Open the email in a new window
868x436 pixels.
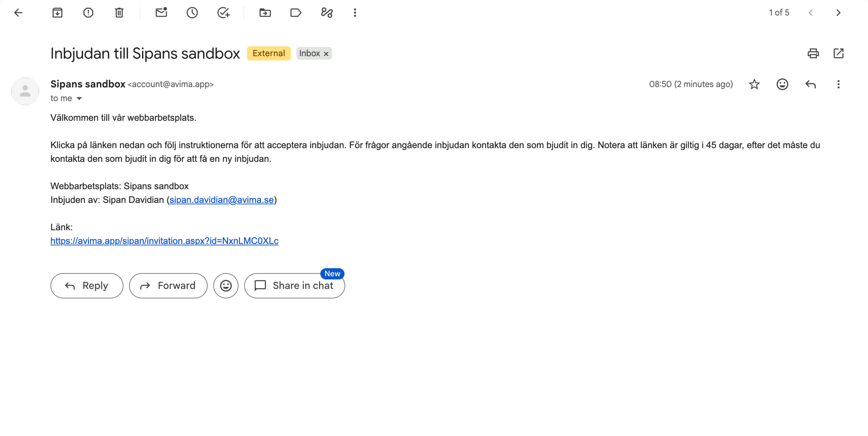pos(838,53)
